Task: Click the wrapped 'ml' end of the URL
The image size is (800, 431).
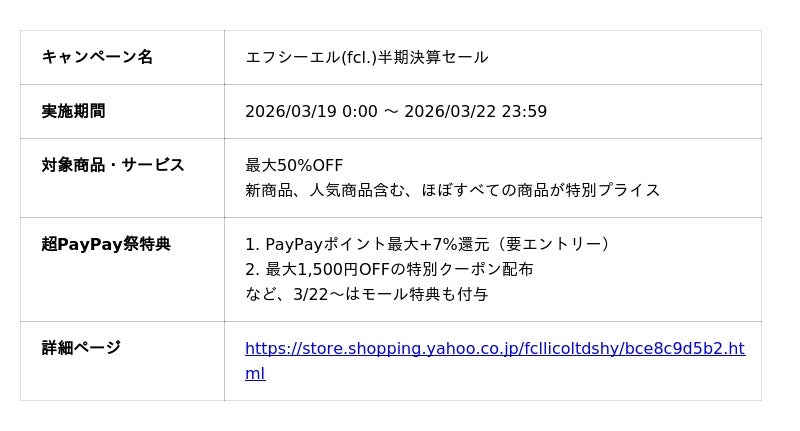Action: click(x=255, y=374)
